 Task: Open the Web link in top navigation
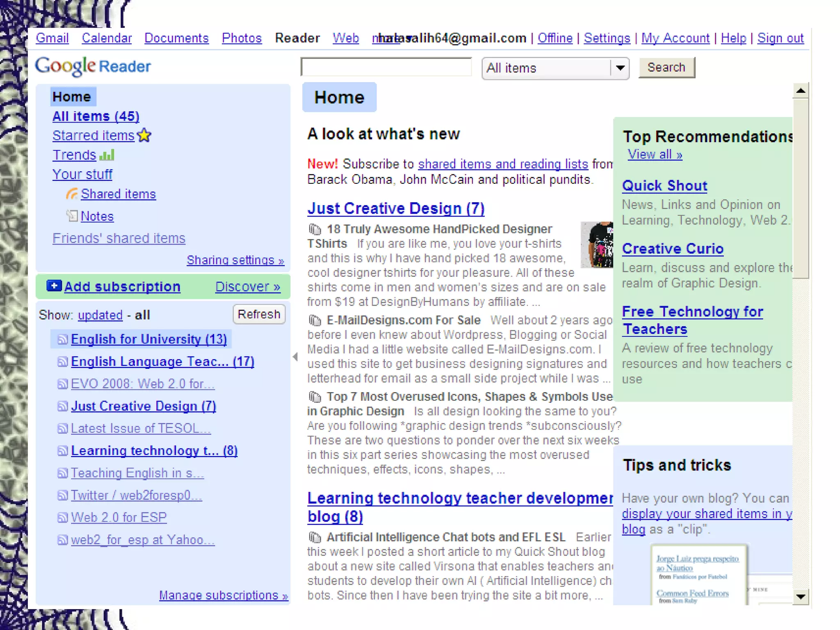pos(345,38)
